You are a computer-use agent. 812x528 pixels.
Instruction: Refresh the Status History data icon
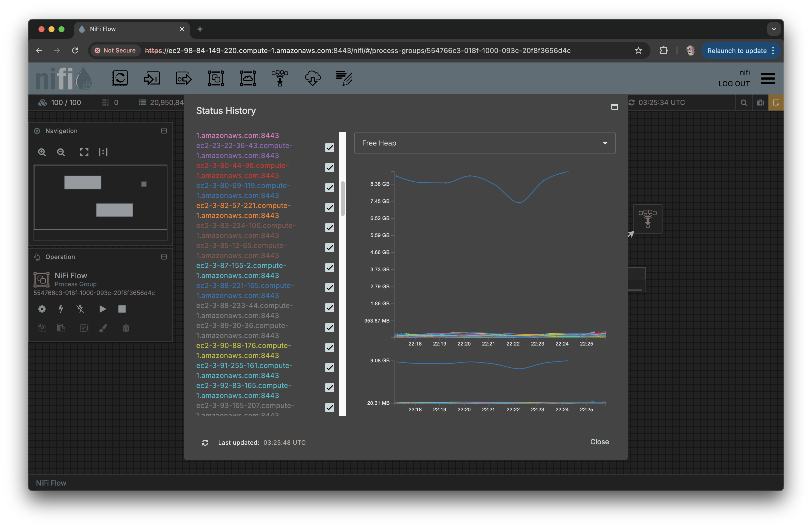205,442
